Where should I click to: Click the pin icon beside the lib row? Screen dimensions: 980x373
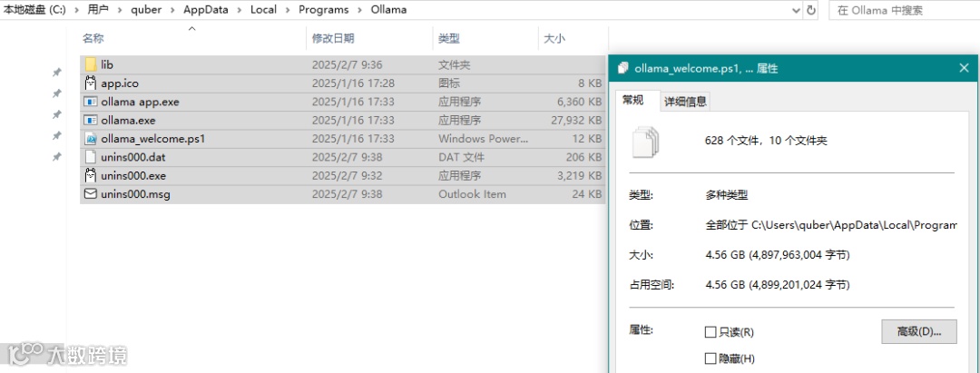56,74
